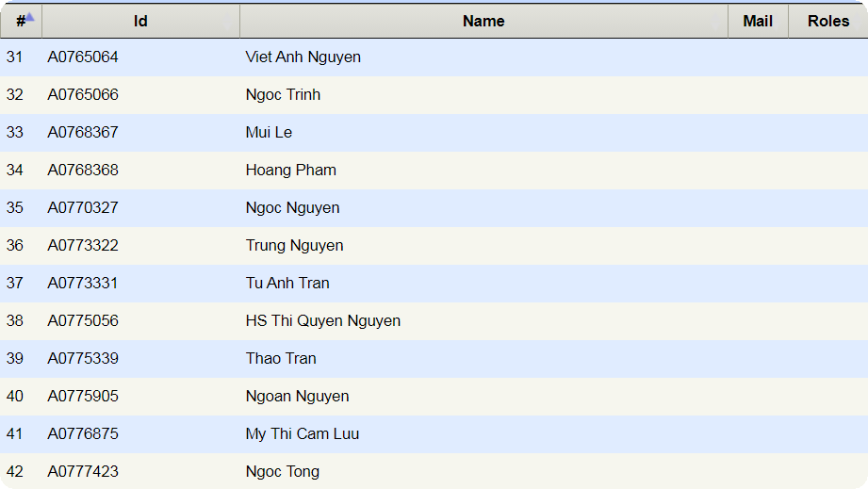This screenshot has width=868, height=489.
Task: Select HS Thi Quyen Nguyen
Action: pos(322,321)
